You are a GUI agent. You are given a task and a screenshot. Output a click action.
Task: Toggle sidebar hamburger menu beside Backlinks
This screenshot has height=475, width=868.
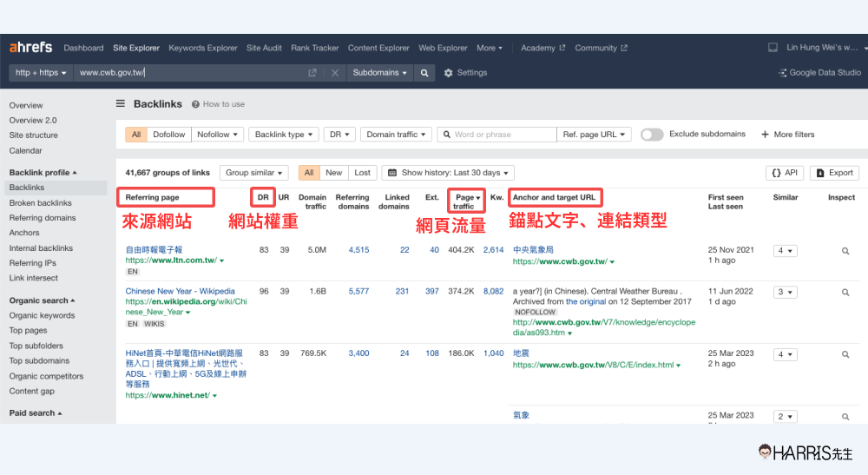point(120,103)
